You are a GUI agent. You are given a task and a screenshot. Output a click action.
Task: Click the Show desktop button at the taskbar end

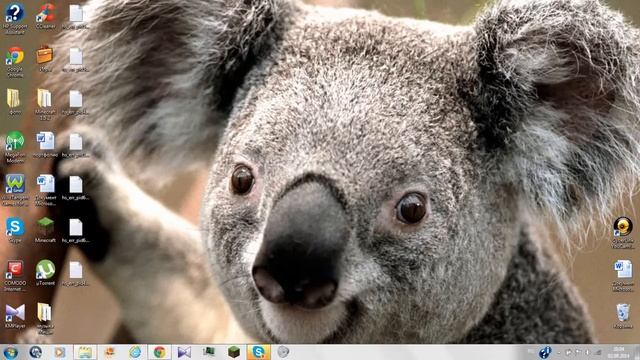click(637, 352)
